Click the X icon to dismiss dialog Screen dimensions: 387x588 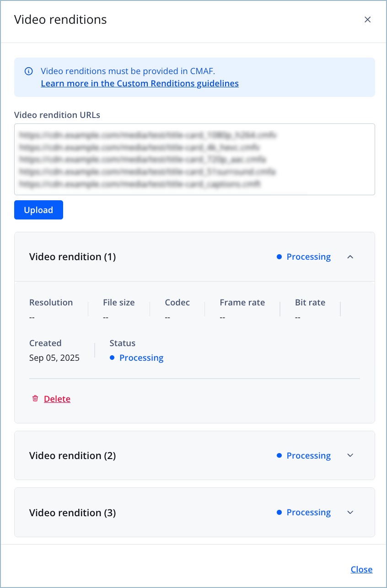[367, 20]
